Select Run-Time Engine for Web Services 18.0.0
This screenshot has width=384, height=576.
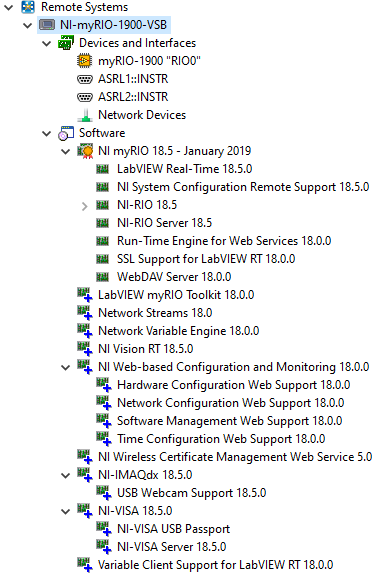[224, 241]
